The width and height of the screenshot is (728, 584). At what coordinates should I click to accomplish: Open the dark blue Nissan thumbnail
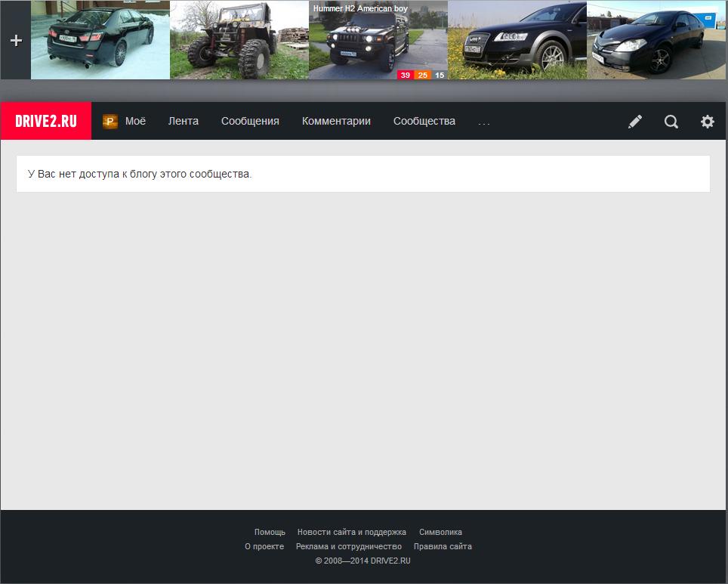(x=656, y=40)
